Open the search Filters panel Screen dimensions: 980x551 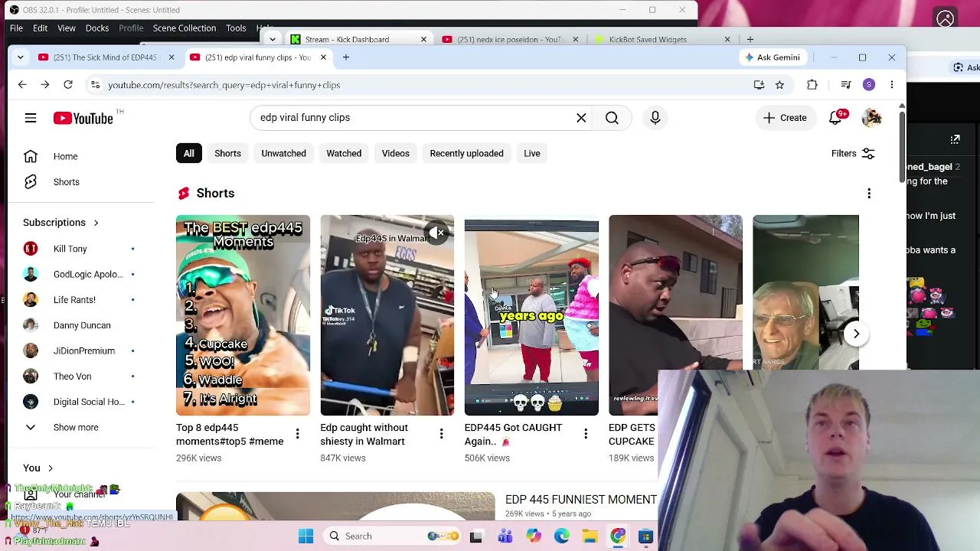pos(852,153)
